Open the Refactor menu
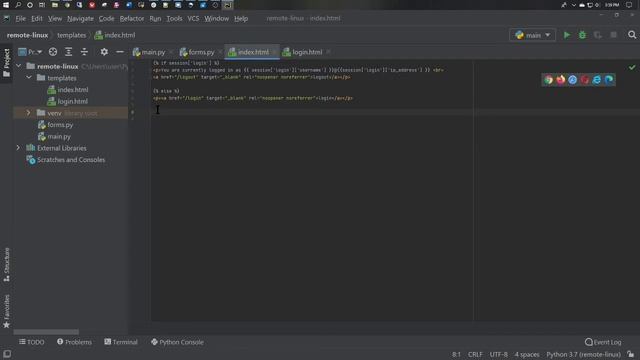The height and width of the screenshot is (360, 640). pos(132,18)
